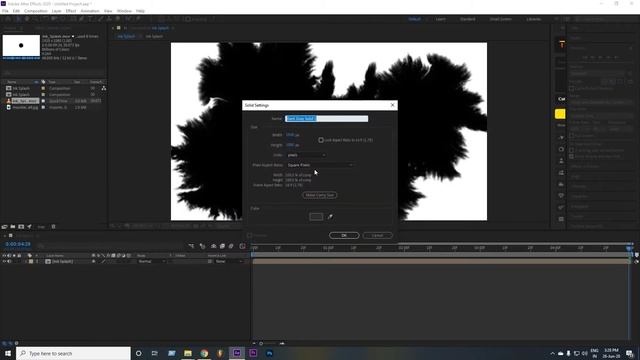Click the current timecode 0:00:04:29
The height and width of the screenshot is (360, 640).
18,244
